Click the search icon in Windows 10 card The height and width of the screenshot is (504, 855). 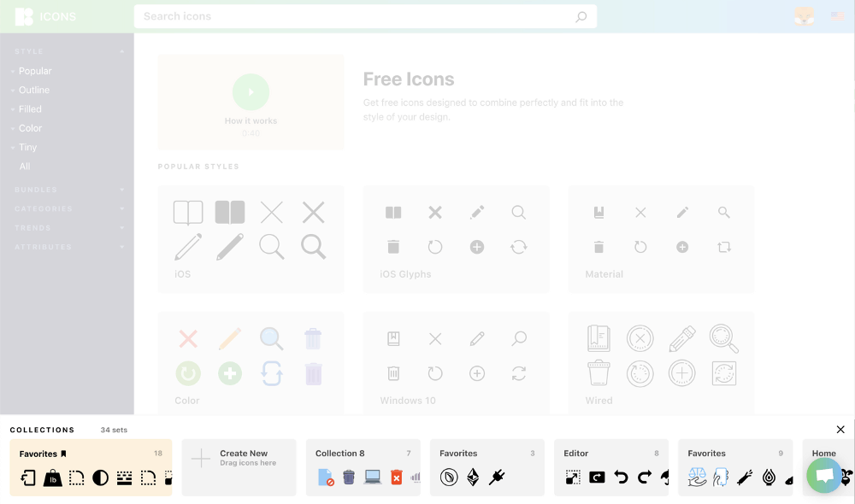(519, 339)
